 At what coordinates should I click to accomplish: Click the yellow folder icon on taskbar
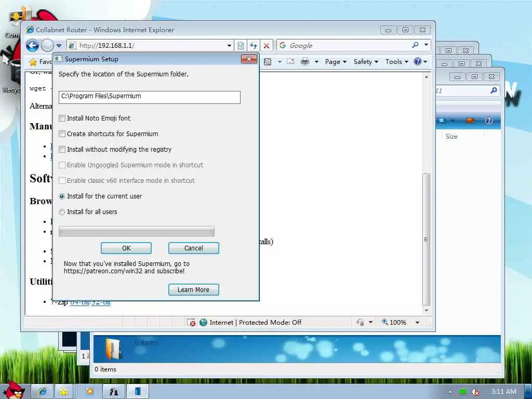coord(63,392)
